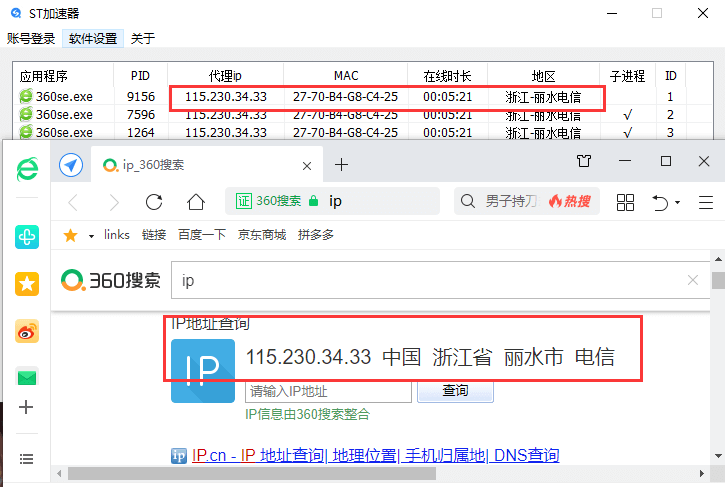Click the PID column header
The width and height of the screenshot is (725, 487).
click(x=140, y=76)
